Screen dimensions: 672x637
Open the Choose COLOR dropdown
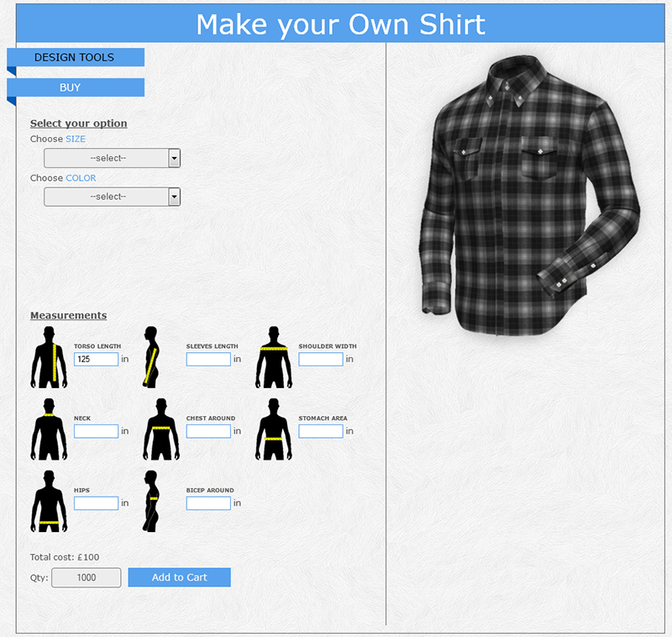pyautogui.click(x=112, y=197)
